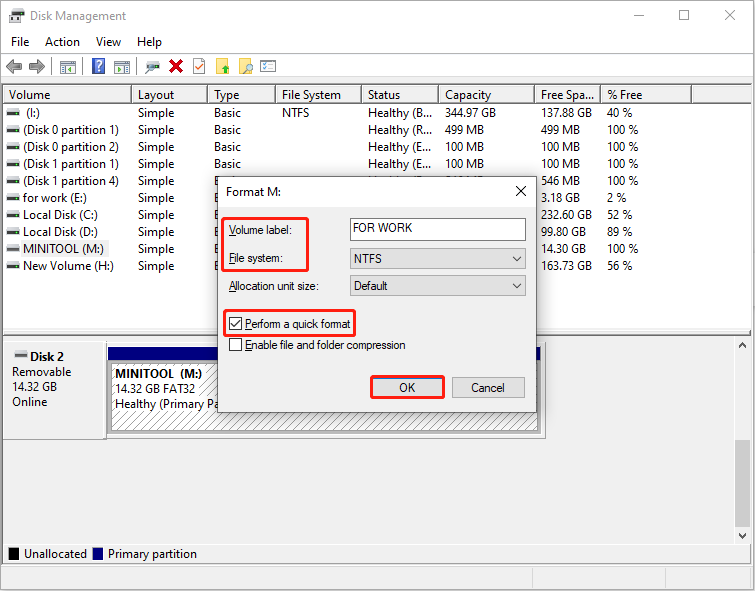Click the lower pane scroll up arrow

click(x=742, y=345)
